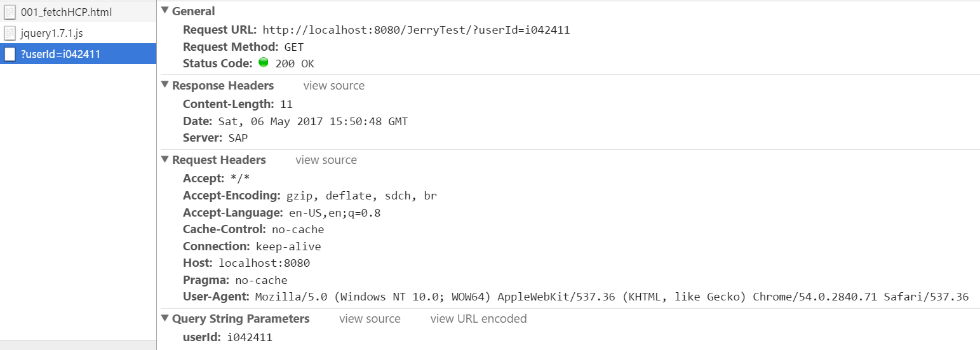Click the User-Agent header value
Screen dimensions: 980x350
pos(612,297)
